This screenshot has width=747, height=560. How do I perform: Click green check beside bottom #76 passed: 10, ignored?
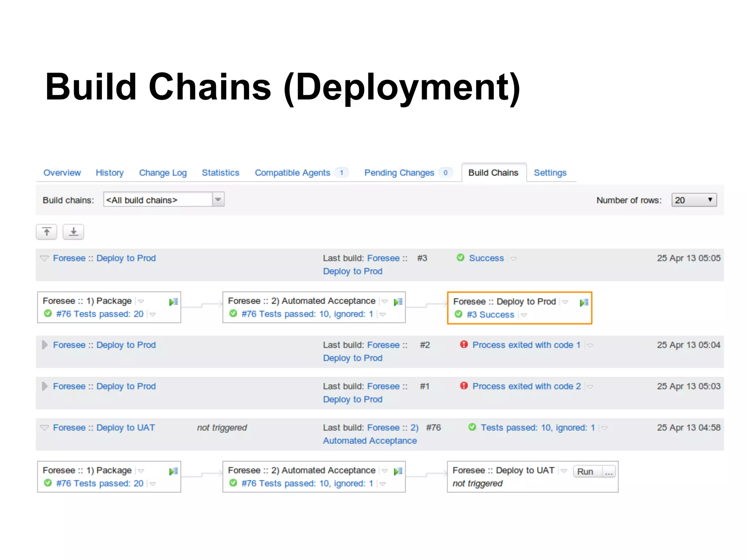[233, 483]
